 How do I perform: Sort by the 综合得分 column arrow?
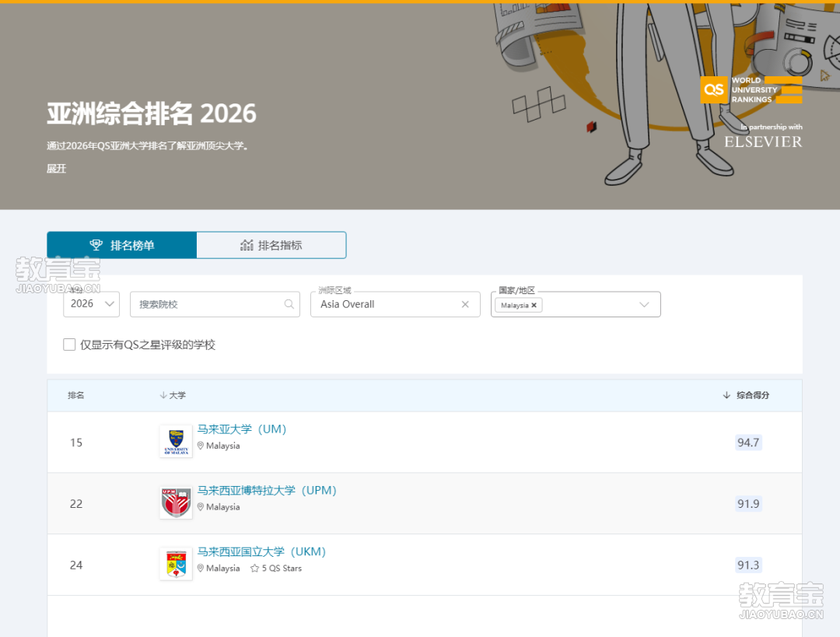click(x=726, y=395)
